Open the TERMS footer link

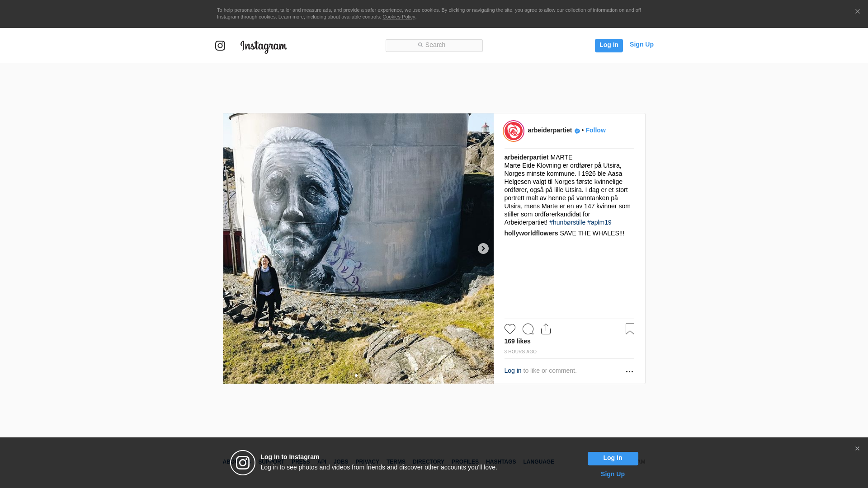click(396, 462)
